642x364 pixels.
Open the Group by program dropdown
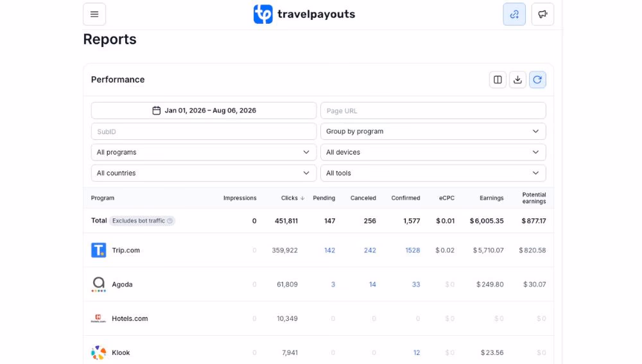[433, 132]
